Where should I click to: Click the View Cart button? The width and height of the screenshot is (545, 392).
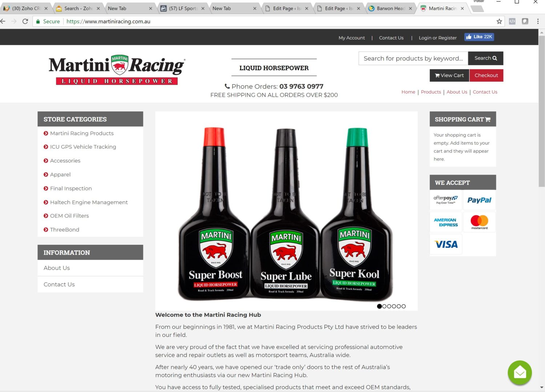point(449,75)
